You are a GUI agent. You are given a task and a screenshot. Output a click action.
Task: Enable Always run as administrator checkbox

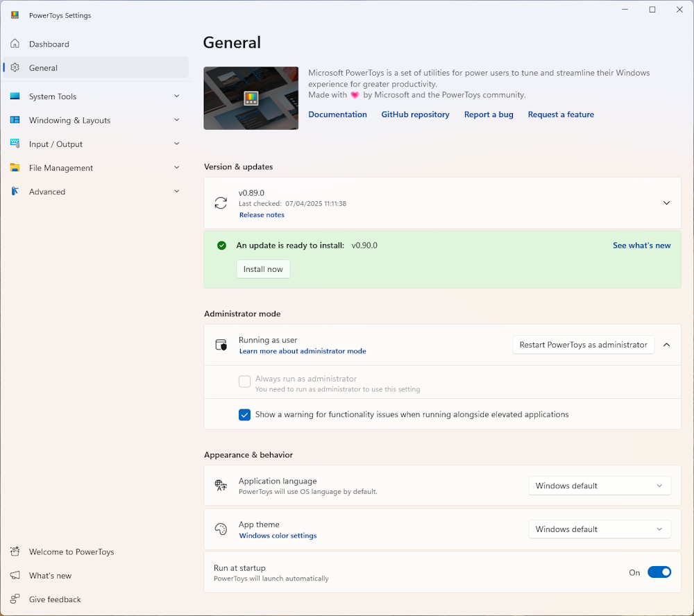tap(244, 382)
